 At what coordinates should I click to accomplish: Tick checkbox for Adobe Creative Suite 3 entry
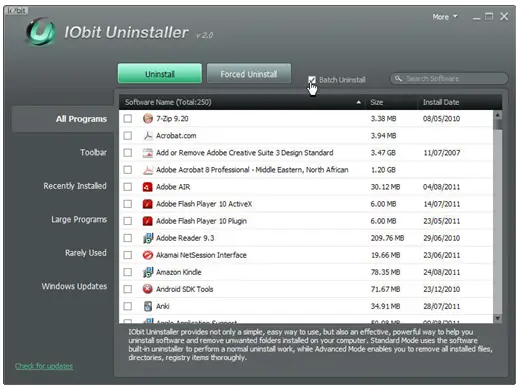[x=128, y=153]
